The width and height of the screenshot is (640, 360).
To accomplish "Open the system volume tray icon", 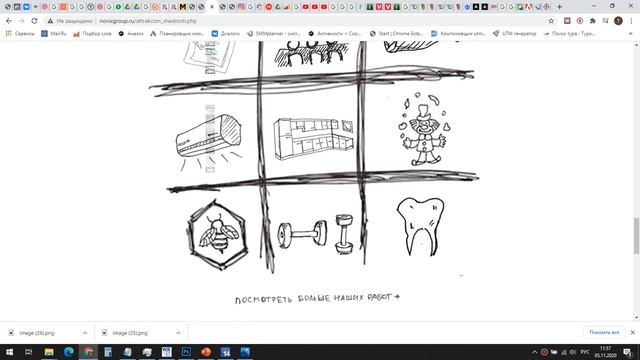I will click(x=573, y=352).
